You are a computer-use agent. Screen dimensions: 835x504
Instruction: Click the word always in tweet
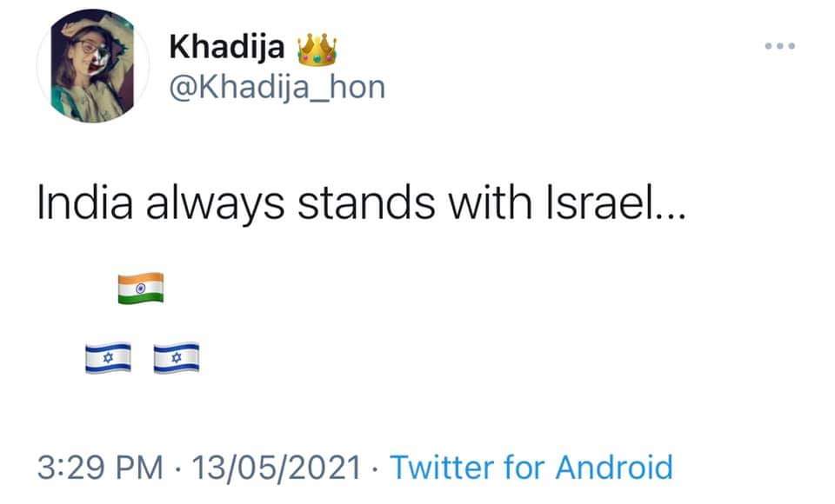click(215, 205)
